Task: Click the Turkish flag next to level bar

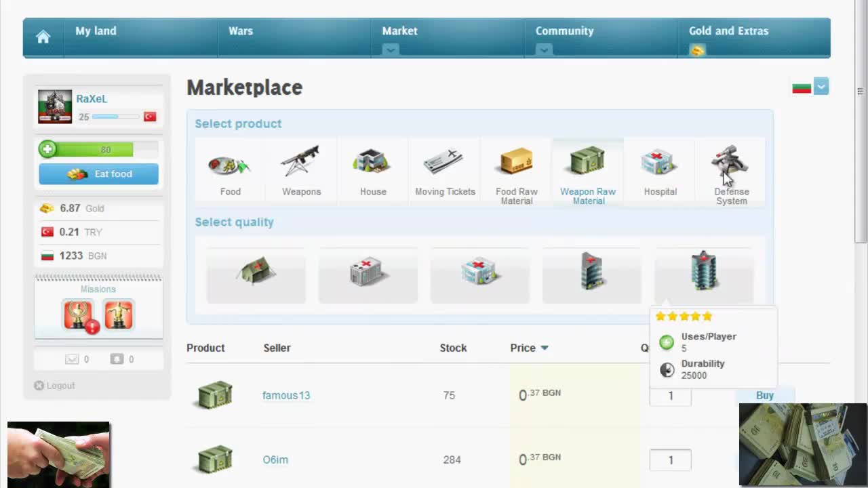Action: coord(150,117)
